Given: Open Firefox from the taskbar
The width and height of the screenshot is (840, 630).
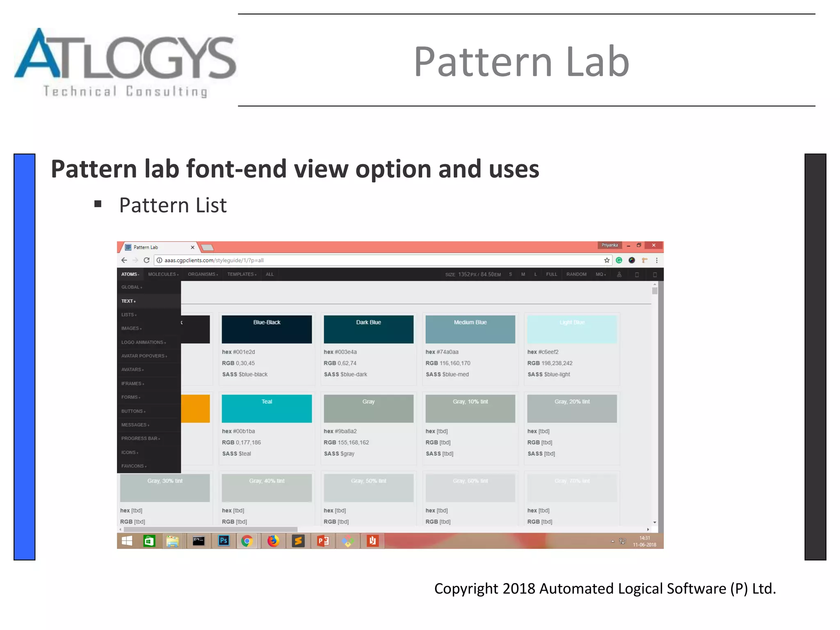Looking at the screenshot, I should 273,541.
